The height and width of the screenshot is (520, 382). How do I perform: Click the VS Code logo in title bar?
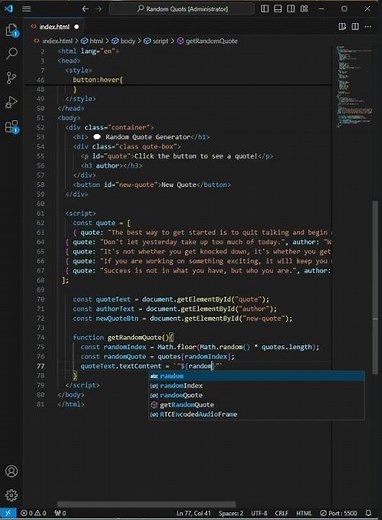point(9,8)
